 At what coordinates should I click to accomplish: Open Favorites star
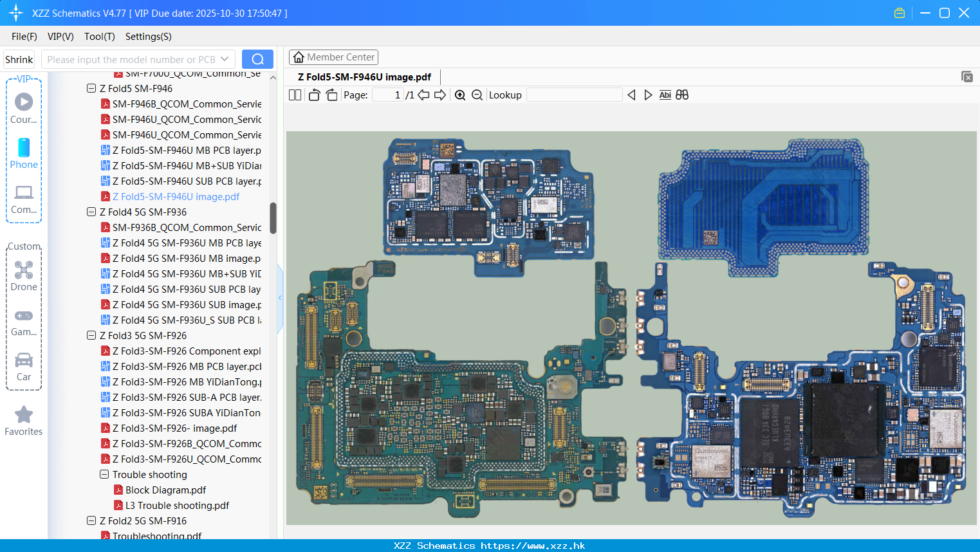pos(24,421)
